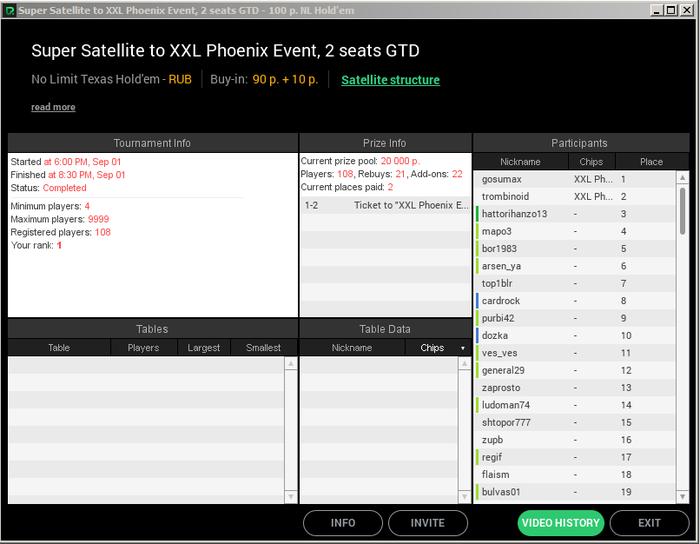Image resolution: width=700 pixels, height=544 pixels.
Task: Click the Players column header in Tables panel
Action: tap(143, 348)
